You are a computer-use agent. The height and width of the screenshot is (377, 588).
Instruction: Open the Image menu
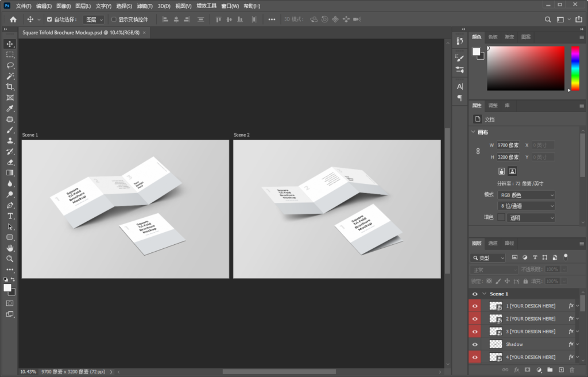pyautogui.click(x=63, y=6)
